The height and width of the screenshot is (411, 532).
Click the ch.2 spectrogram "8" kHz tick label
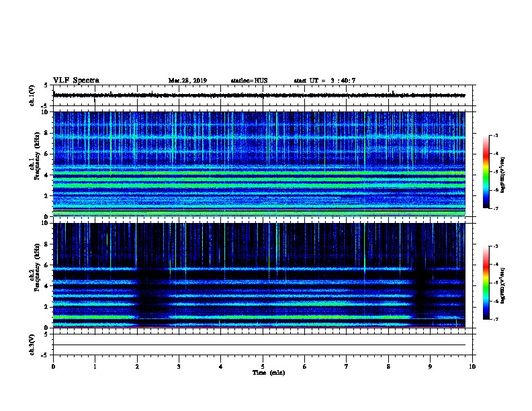tap(46, 244)
